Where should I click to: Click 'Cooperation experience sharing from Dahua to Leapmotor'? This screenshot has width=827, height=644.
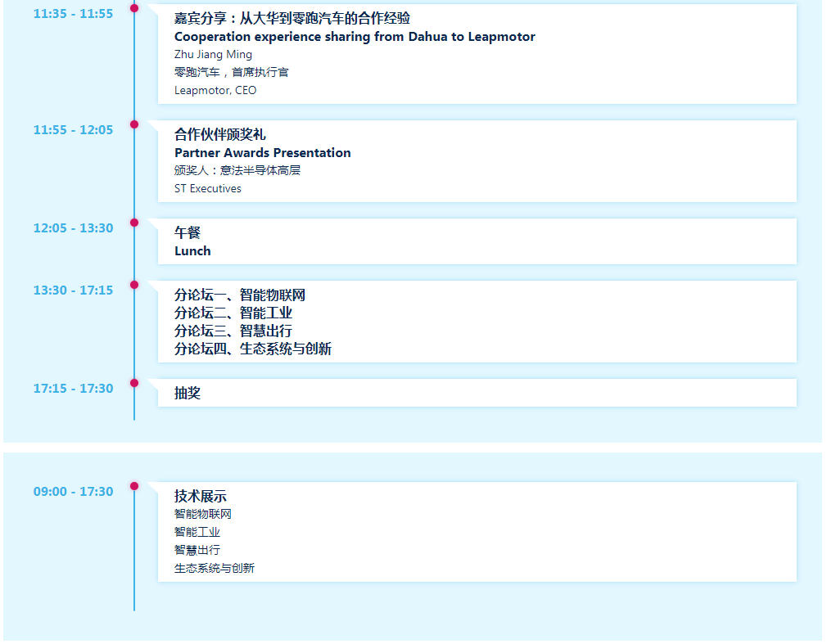click(x=355, y=36)
